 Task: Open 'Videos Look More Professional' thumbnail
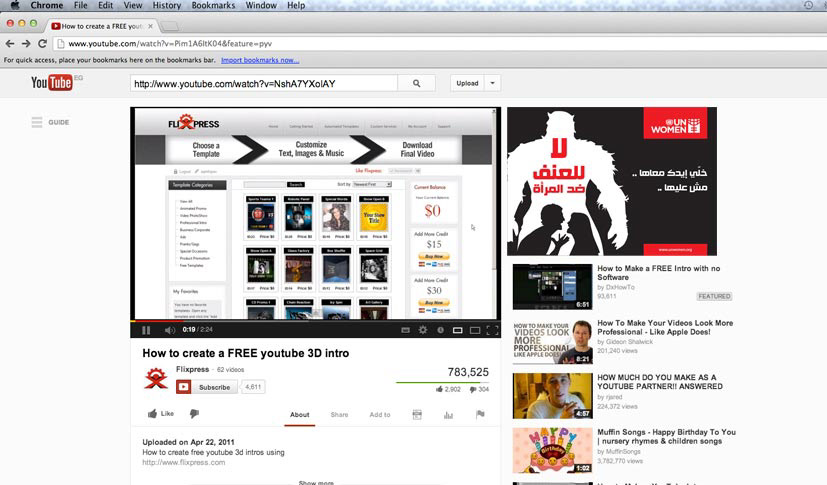pos(552,342)
